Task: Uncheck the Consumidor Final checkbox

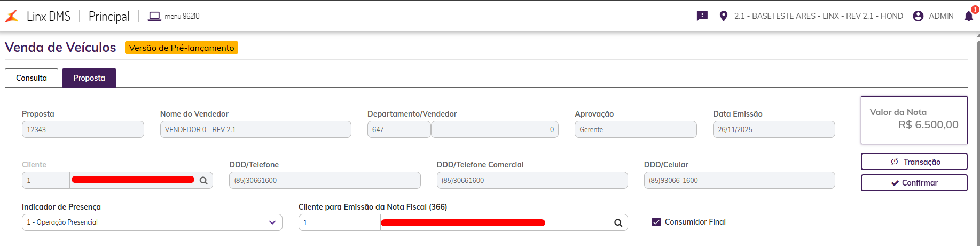Action: 656,222
